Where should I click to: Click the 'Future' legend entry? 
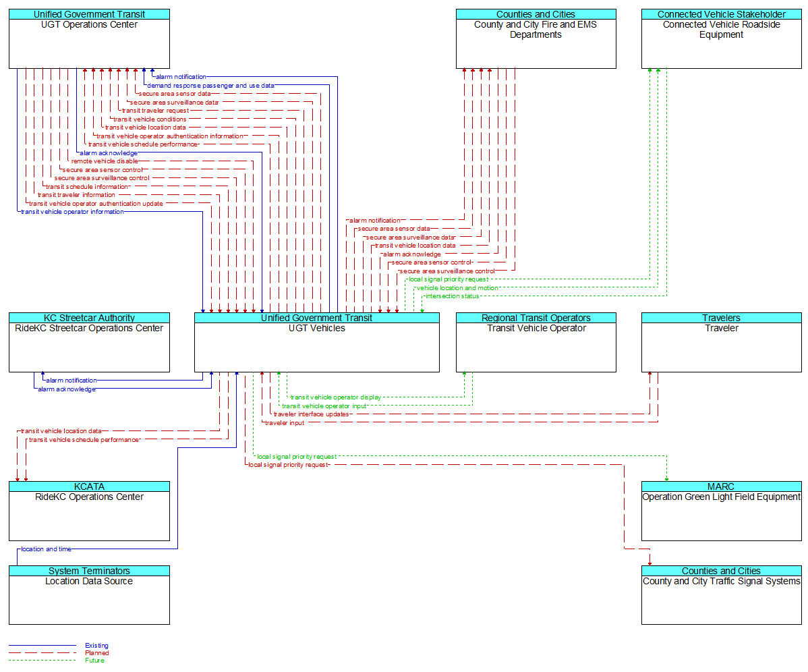95,660
